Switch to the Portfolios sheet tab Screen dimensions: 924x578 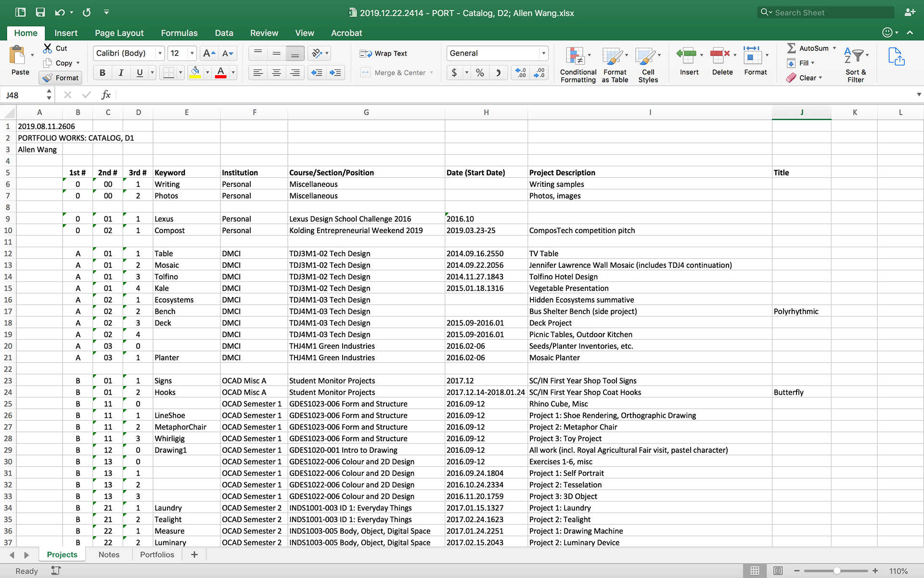click(x=157, y=554)
